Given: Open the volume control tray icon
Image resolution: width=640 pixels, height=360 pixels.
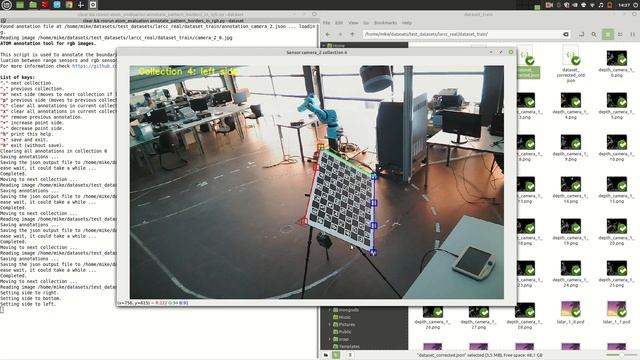Looking at the screenshot, I should [x=601, y=5].
